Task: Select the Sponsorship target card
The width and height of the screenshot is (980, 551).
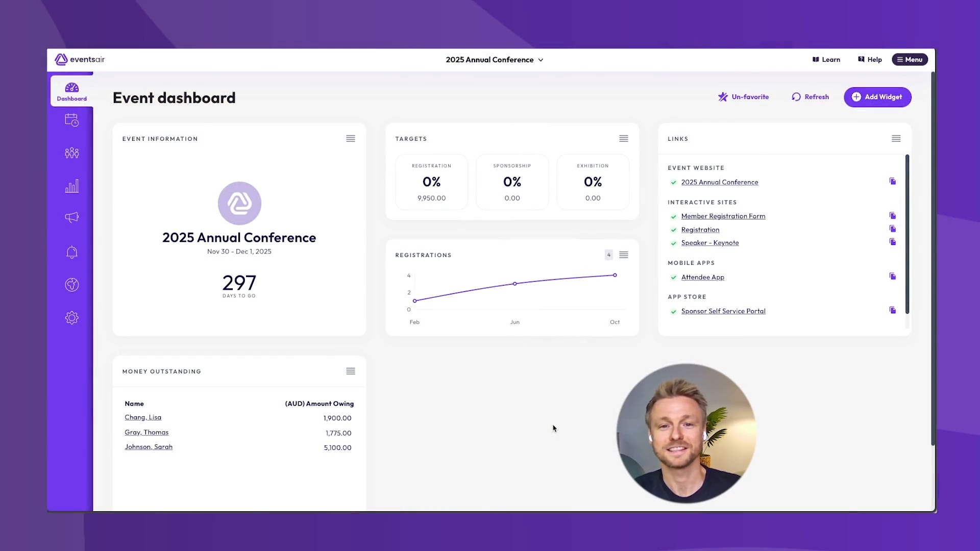Action: 512,182
